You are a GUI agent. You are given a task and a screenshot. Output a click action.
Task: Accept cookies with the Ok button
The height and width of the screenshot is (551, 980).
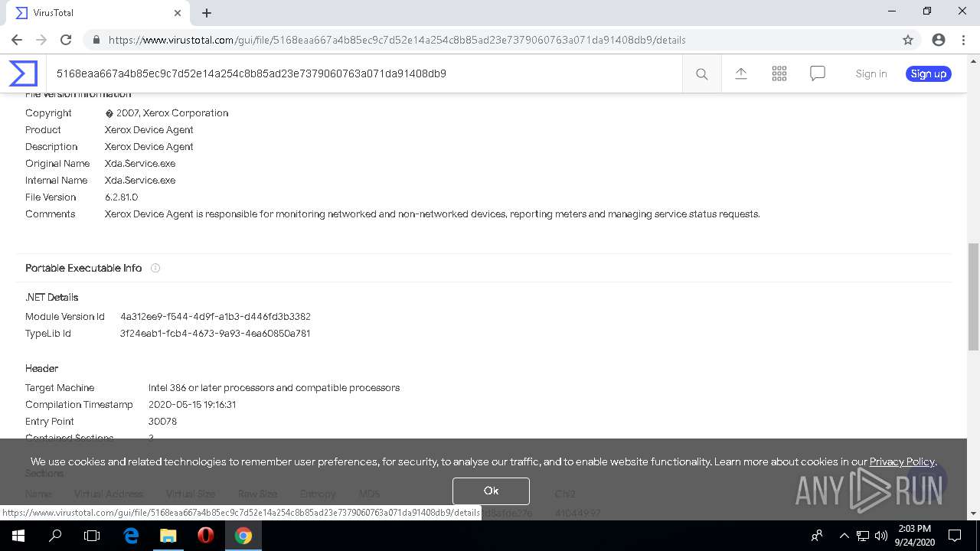(491, 491)
